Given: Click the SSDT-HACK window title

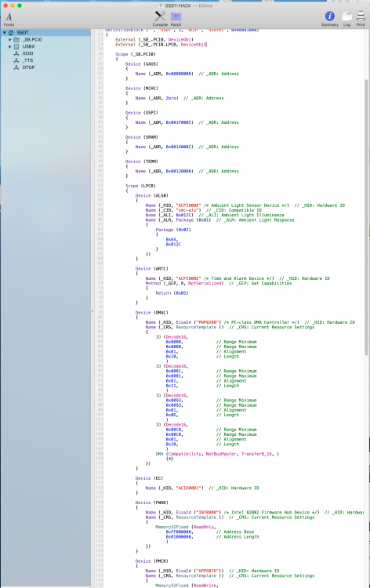Looking at the screenshot, I should point(178,5).
